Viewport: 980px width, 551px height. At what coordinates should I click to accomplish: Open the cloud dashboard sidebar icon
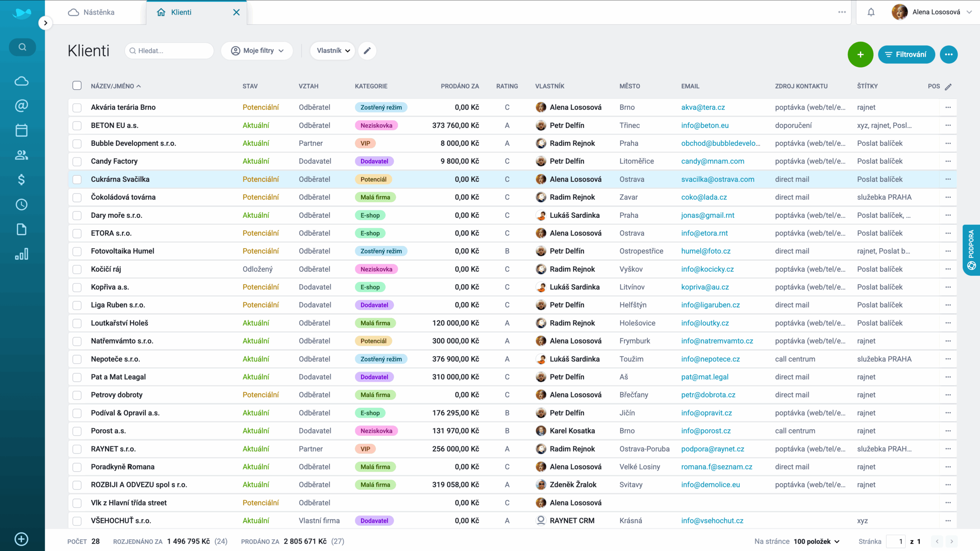click(21, 81)
